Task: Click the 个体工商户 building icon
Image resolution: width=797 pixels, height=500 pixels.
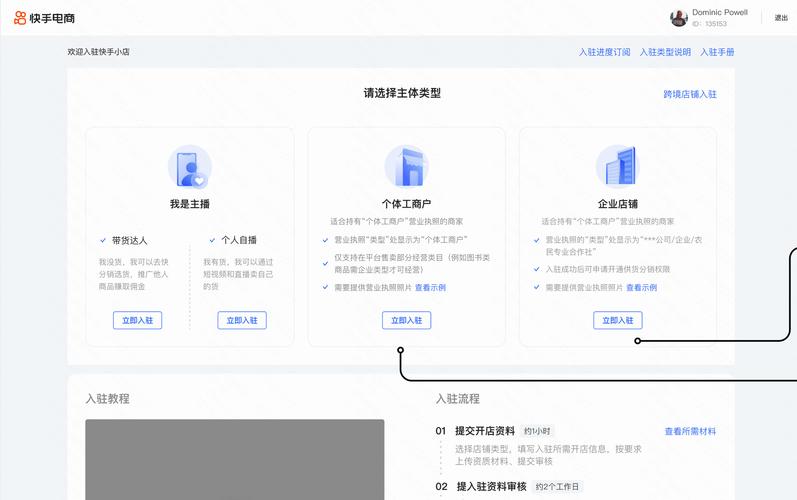Action: (x=406, y=167)
